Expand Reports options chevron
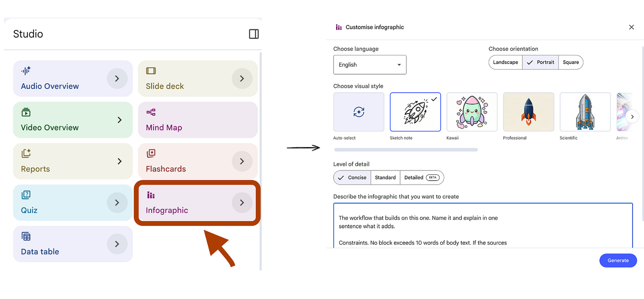Screen dimensions: 644x299 (119, 161)
